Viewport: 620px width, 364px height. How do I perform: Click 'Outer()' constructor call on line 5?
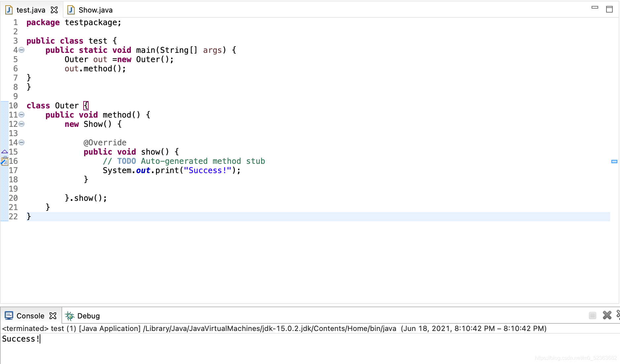pyautogui.click(x=152, y=59)
